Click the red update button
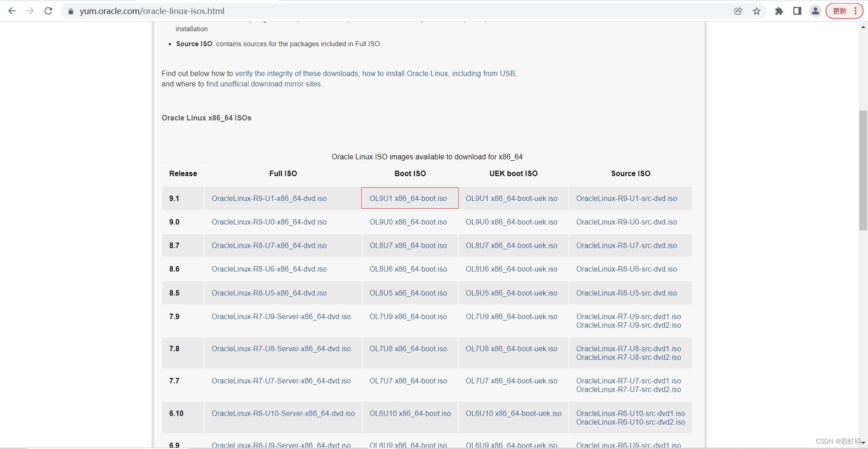This screenshot has height=449, width=868. 840,11
